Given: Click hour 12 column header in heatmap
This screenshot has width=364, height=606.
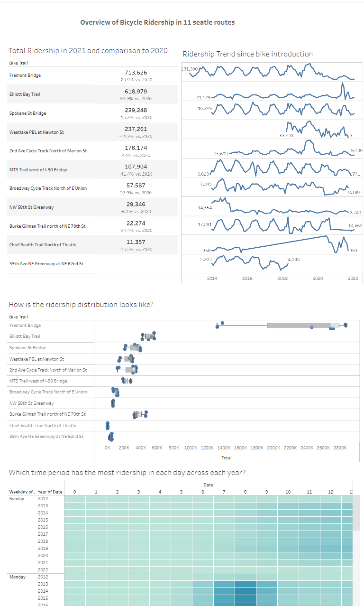Looking at the screenshot, I should [330, 492].
